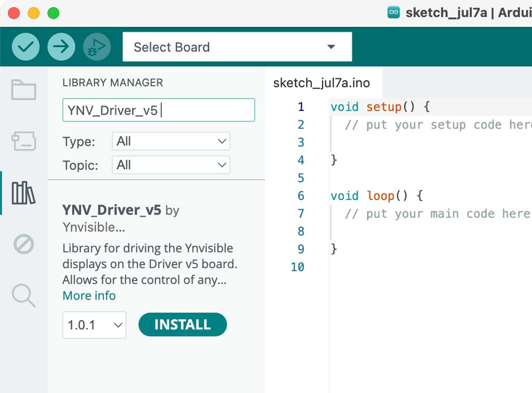Click the green macOS zoom button
Screen dimensions: 532x393
53,13
